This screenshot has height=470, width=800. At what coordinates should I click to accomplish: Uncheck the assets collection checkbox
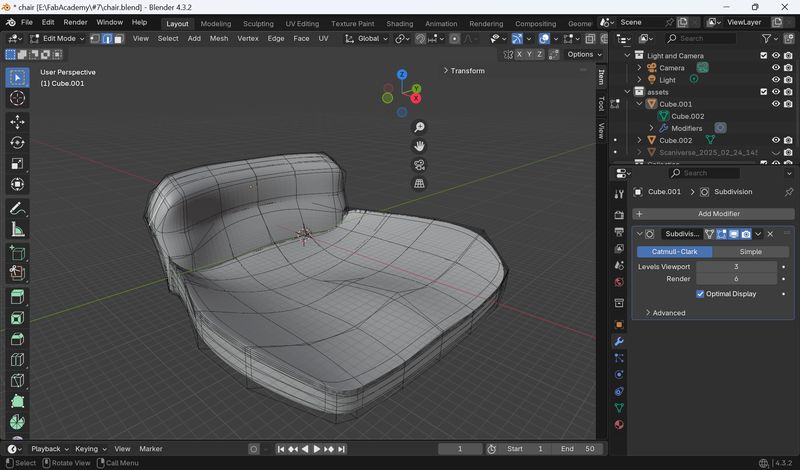click(x=764, y=92)
